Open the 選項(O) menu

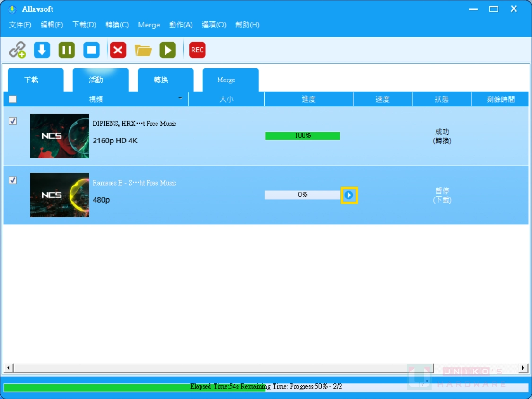(214, 25)
